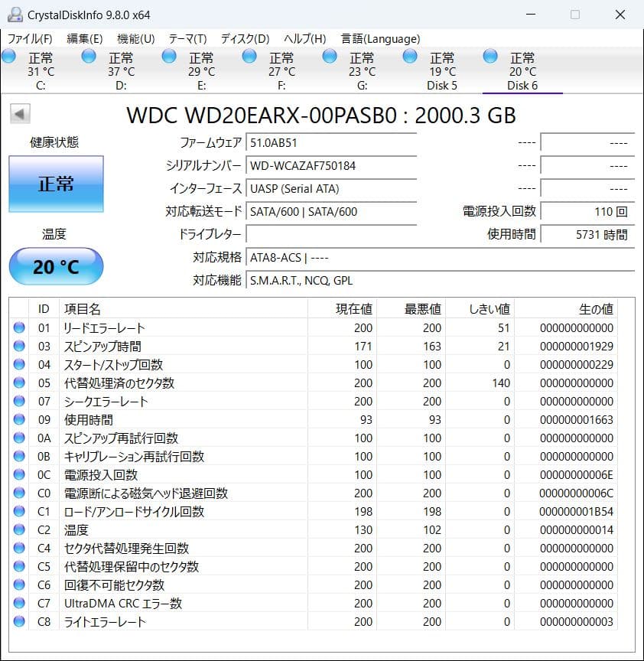644x661 pixels.
Task: Click the 電源投入回数 value 110 回
Action: 587,211
